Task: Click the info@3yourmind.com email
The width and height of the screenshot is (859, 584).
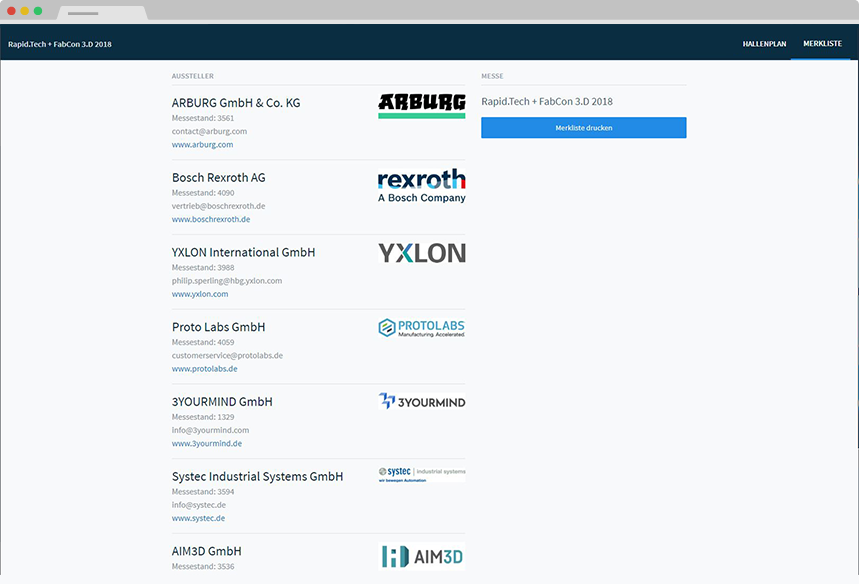Action: (210, 430)
